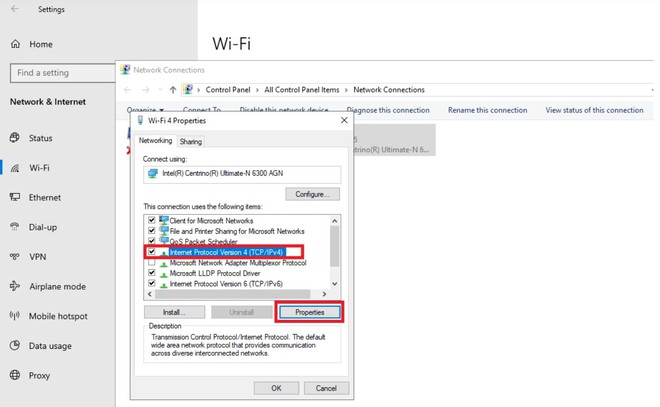Click the Intel Centrino adapter icon
Image resolution: width=660 pixels, height=407 pixels.
pyautogui.click(x=153, y=173)
